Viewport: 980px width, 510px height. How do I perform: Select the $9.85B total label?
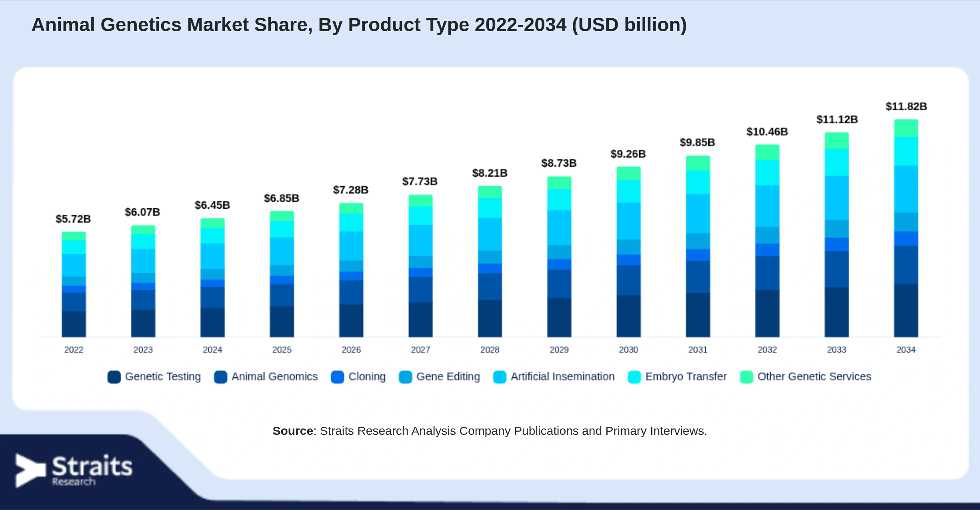[x=697, y=142]
